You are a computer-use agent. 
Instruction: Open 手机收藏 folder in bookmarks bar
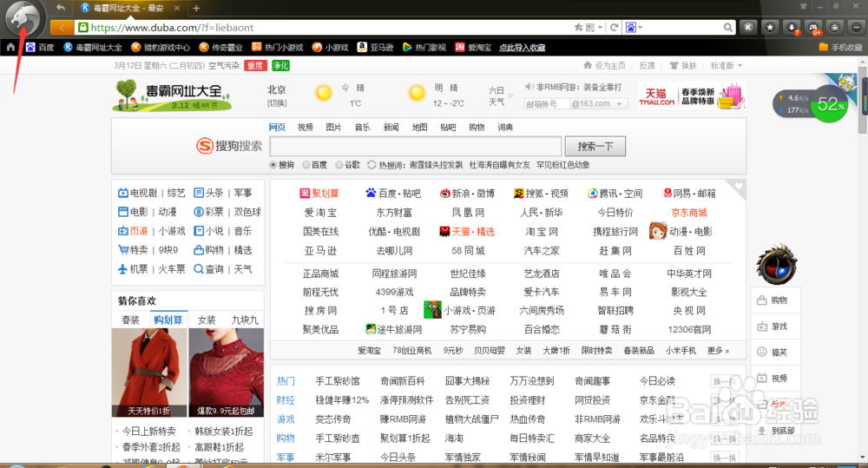(840, 47)
